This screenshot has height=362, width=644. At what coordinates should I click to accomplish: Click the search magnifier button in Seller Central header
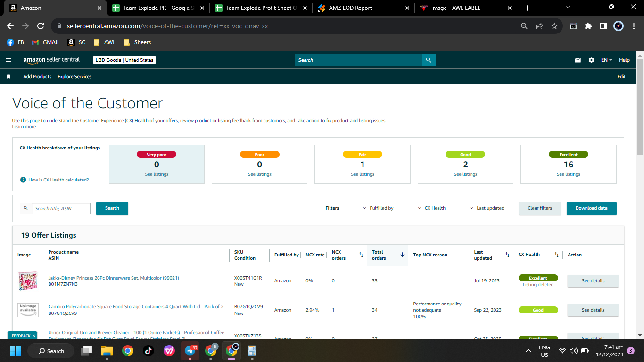point(429,60)
